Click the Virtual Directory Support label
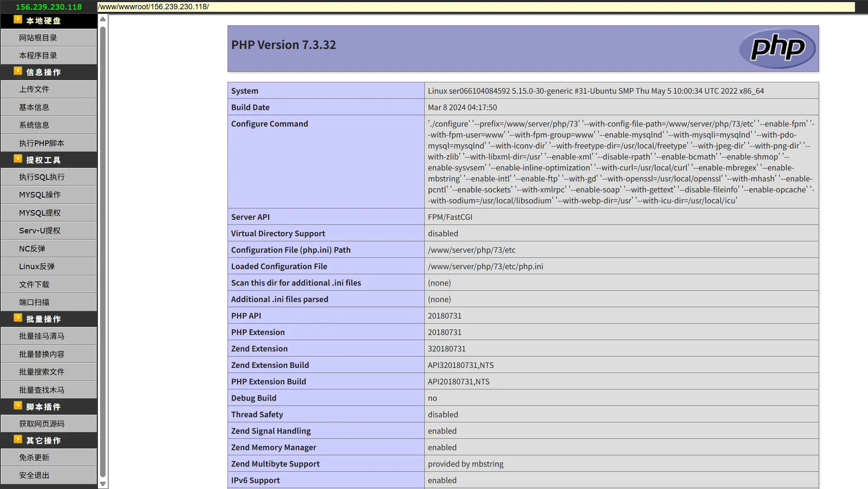The image size is (868, 489). [278, 233]
